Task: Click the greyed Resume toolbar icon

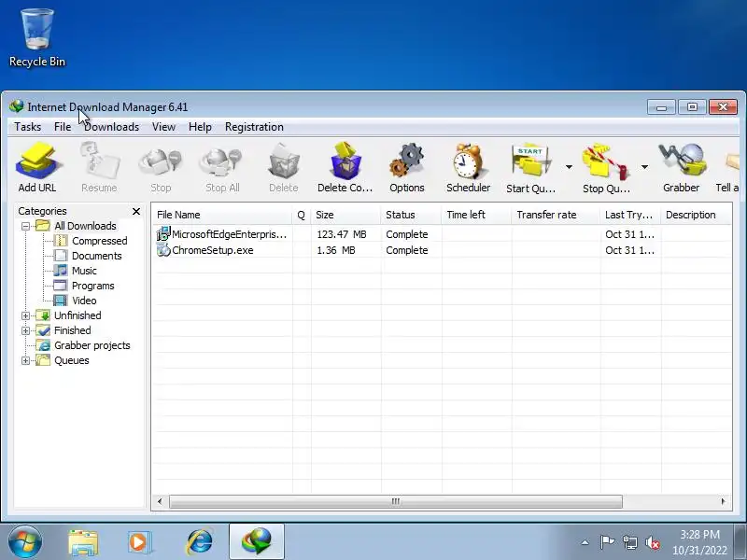Action: [x=99, y=161]
